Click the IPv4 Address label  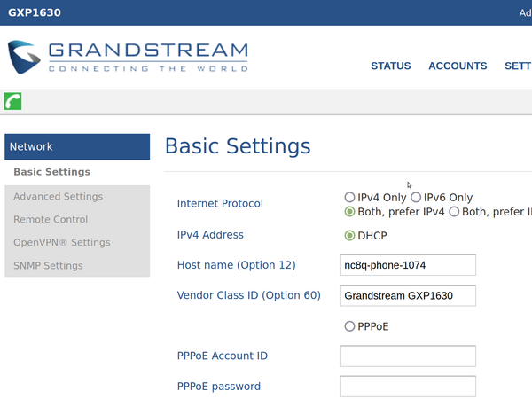pyautogui.click(x=210, y=235)
